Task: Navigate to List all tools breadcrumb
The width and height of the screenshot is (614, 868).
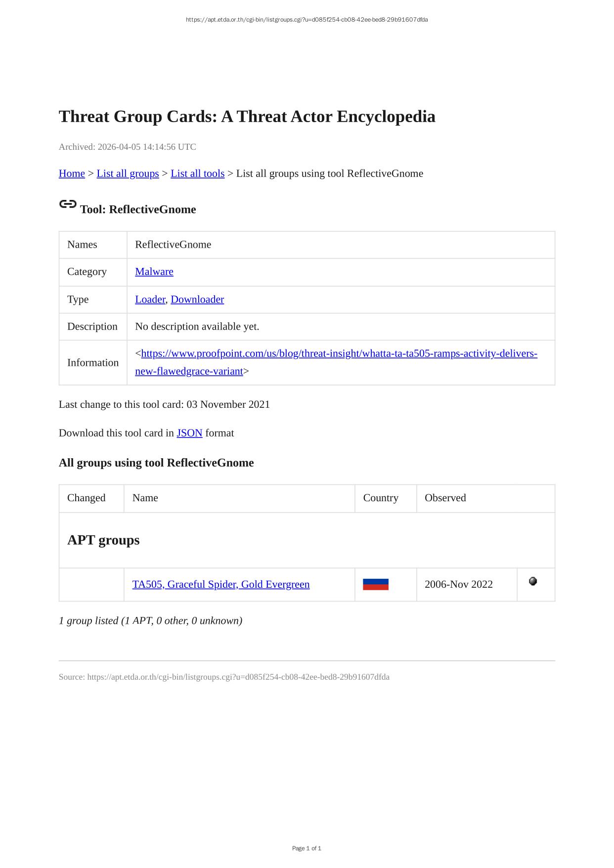Action: [197, 174]
